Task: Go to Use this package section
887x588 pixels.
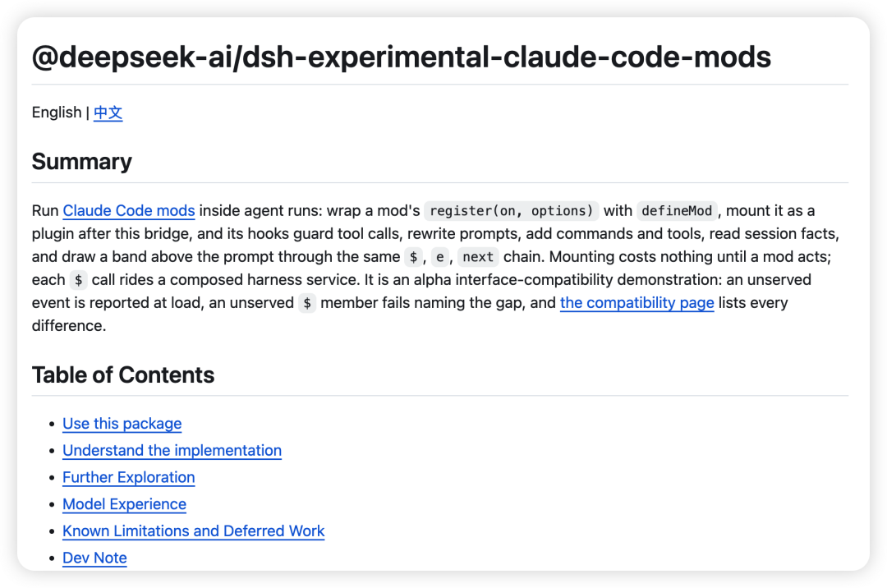Action: pyautogui.click(x=122, y=424)
